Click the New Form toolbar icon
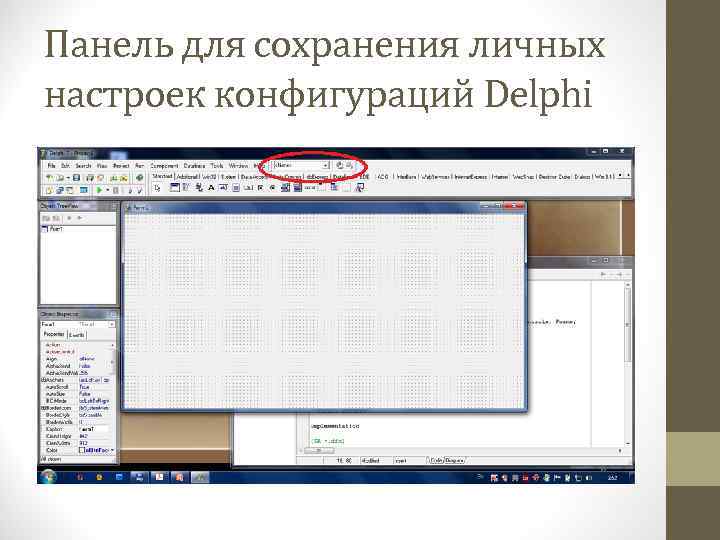The width and height of the screenshot is (720, 540). pos(84,190)
